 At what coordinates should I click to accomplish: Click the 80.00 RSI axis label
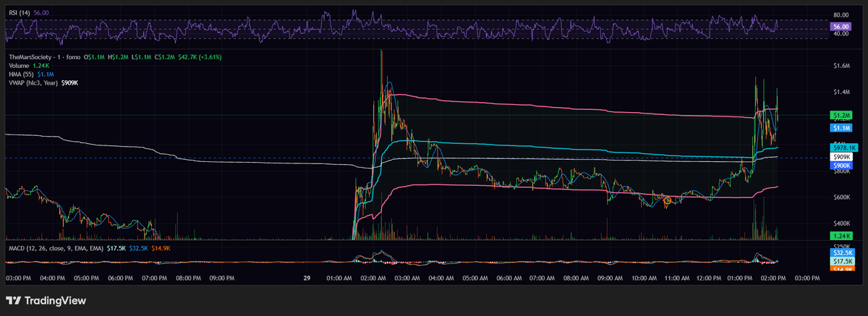(x=841, y=14)
